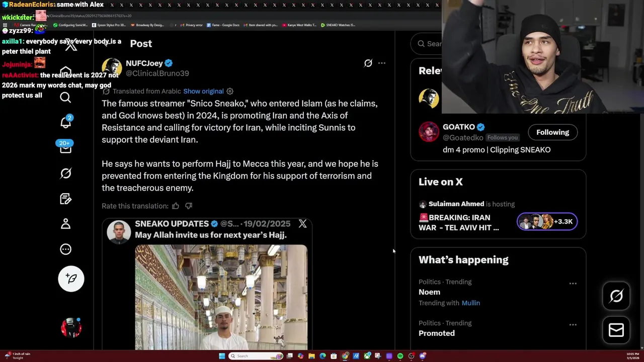Screen dimensions: 644x362
Task: Click GOATKO account name
Action: [459, 127]
